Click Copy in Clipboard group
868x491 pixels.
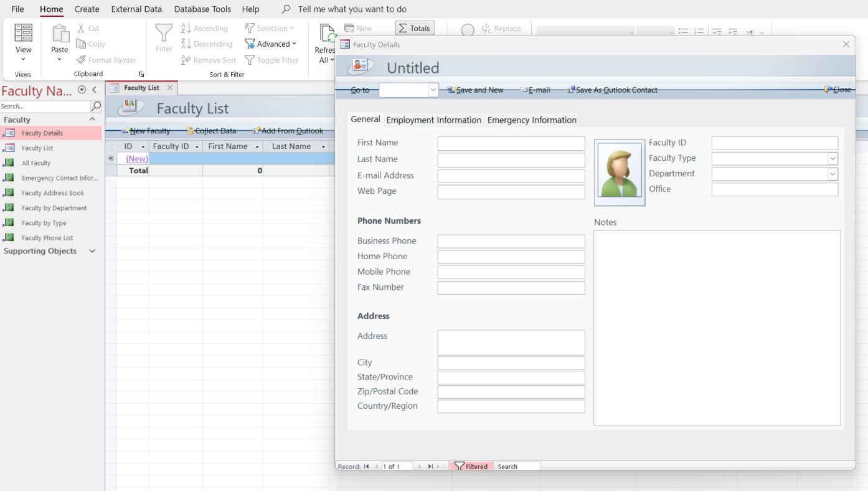(x=91, y=44)
